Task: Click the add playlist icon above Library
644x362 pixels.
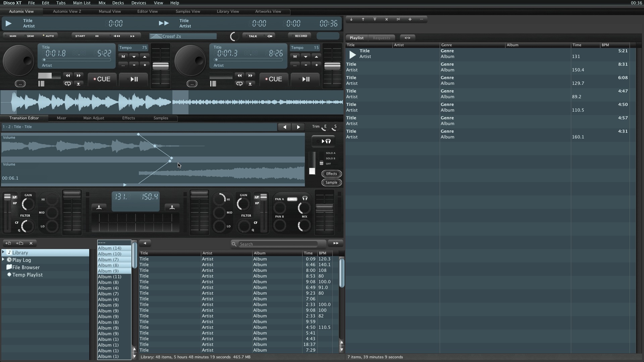Action: pos(8,243)
